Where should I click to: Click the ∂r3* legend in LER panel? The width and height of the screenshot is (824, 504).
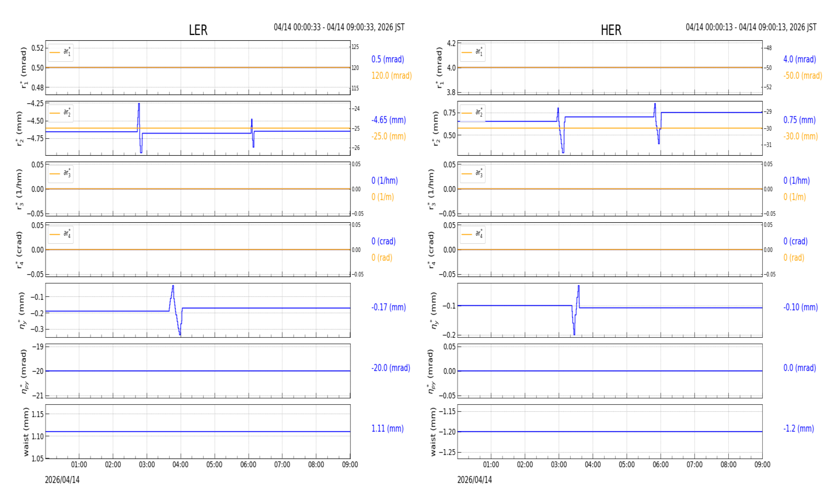pyautogui.click(x=61, y=174)
